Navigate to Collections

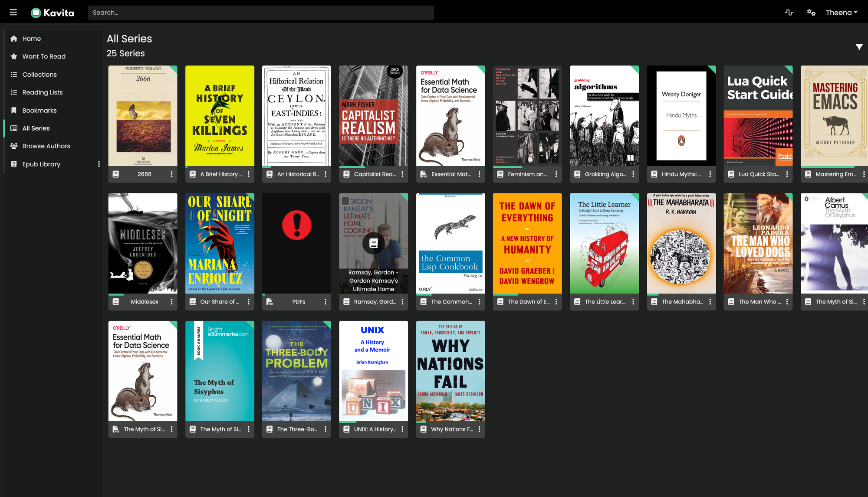pyautogui.click(x=39, y=74)
